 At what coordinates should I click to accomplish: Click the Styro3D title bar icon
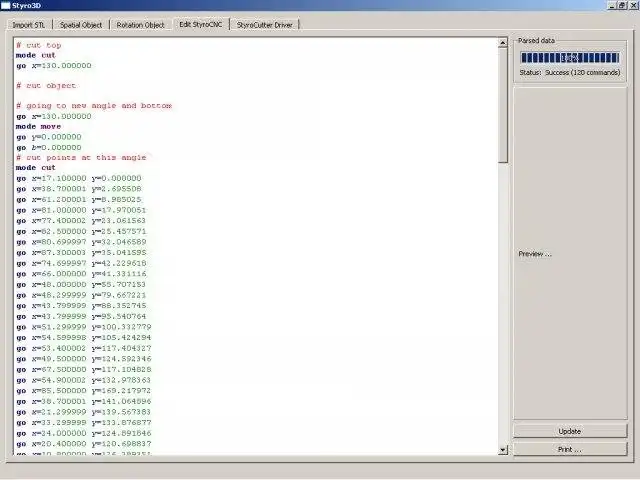6,5
